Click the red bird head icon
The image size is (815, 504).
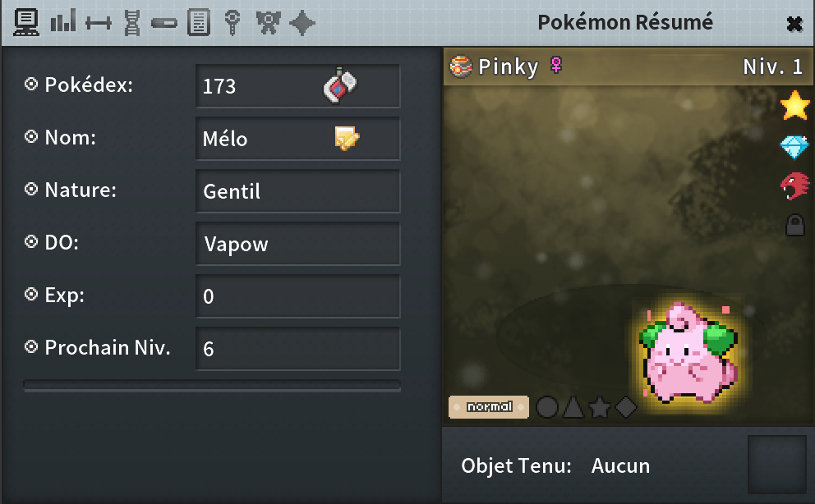[x=794, y=186]
